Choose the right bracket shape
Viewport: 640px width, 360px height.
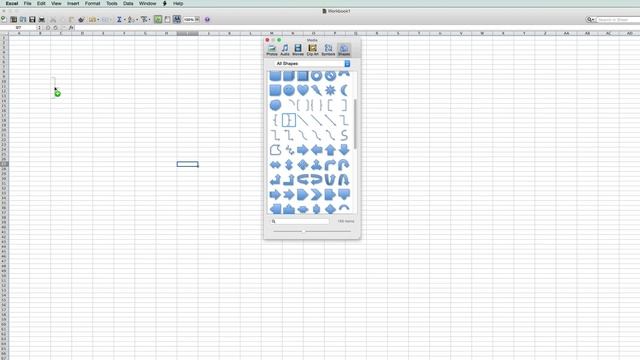344,105
